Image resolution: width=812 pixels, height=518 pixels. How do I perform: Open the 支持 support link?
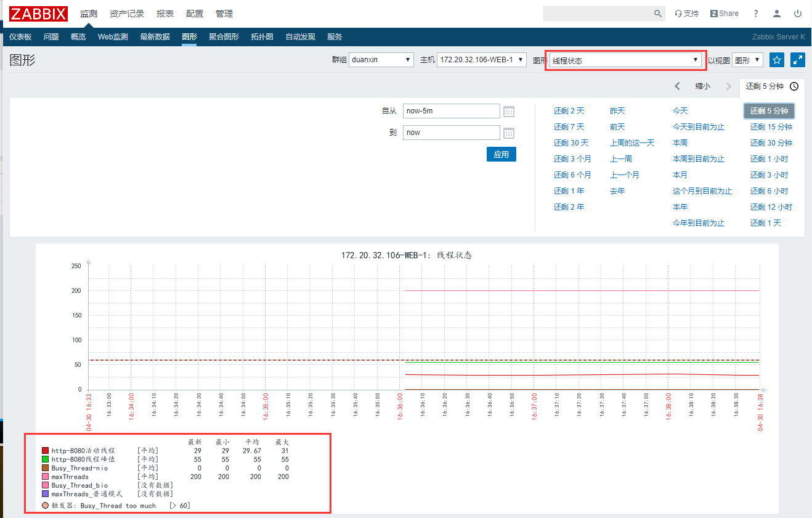pos(687,14)
